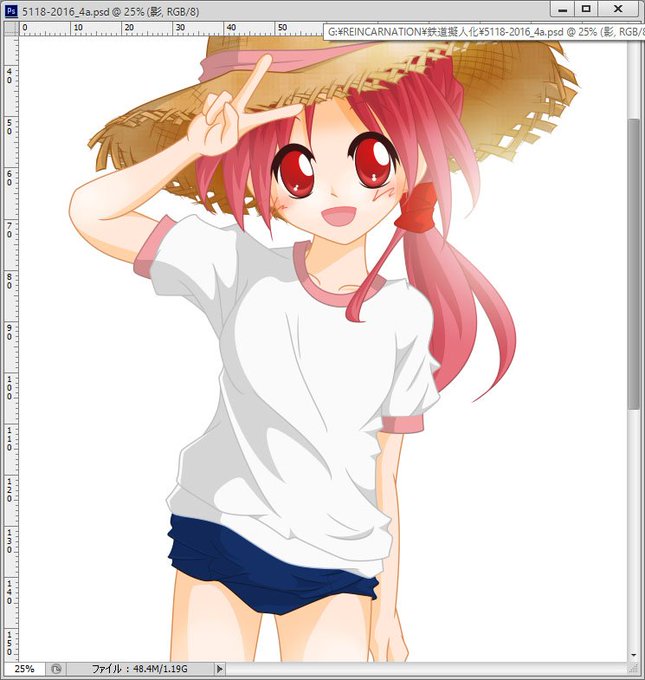Click the window resize grip in bottom corner
The image size is (645, 680).
click(634, 669)
